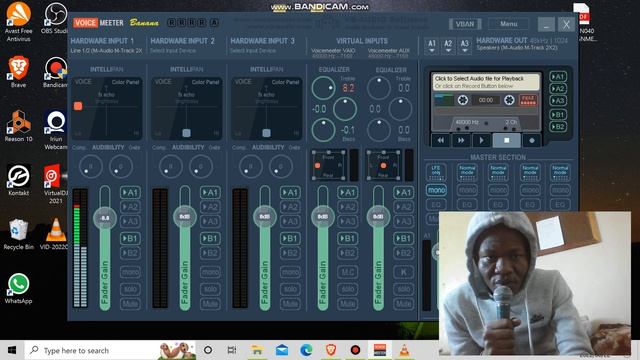Stop the cassette recorder

tap(507, 140)
